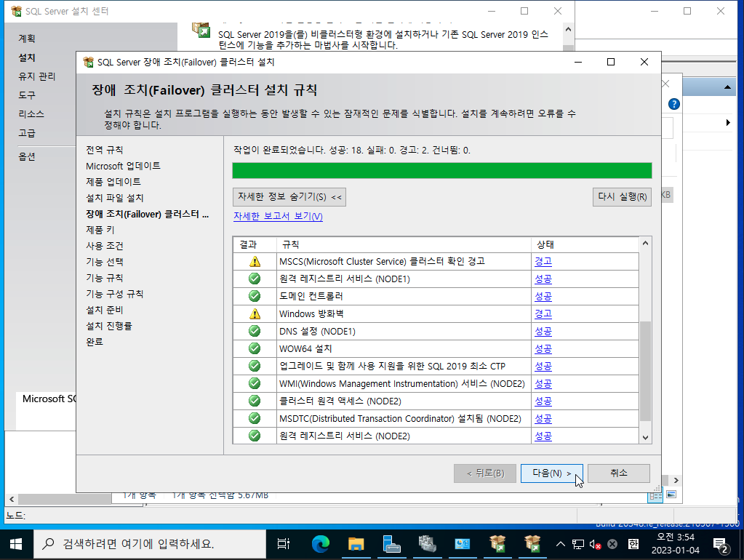Open Task View on the taskbar
Image resolution: width=744 pixels, height=560 pixels.
284,544
